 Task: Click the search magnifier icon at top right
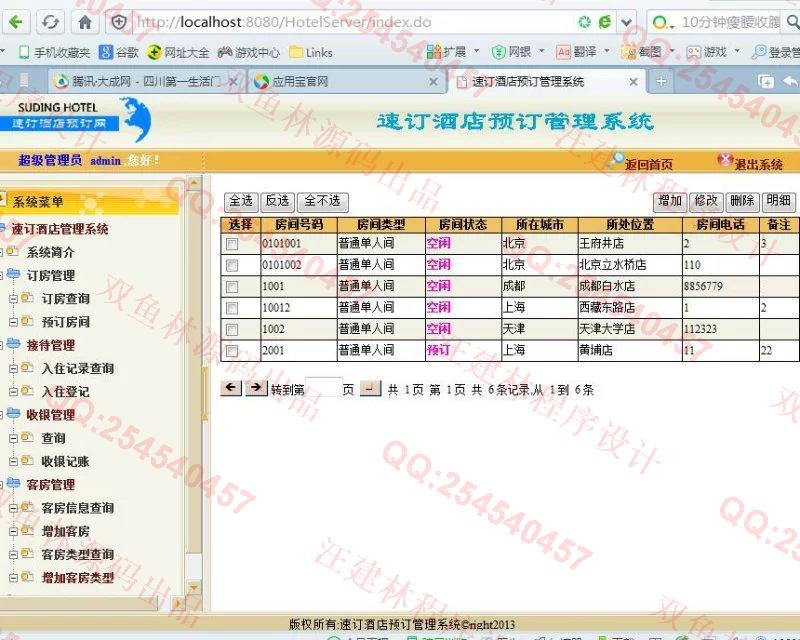point(792,22)
